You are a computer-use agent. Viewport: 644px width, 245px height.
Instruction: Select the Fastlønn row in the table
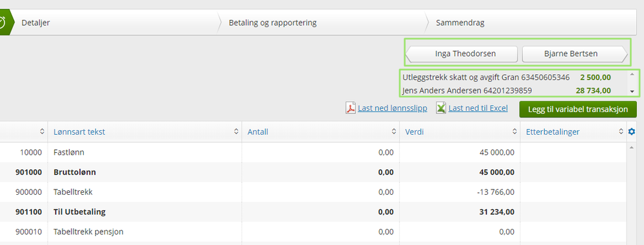point(313,152)
